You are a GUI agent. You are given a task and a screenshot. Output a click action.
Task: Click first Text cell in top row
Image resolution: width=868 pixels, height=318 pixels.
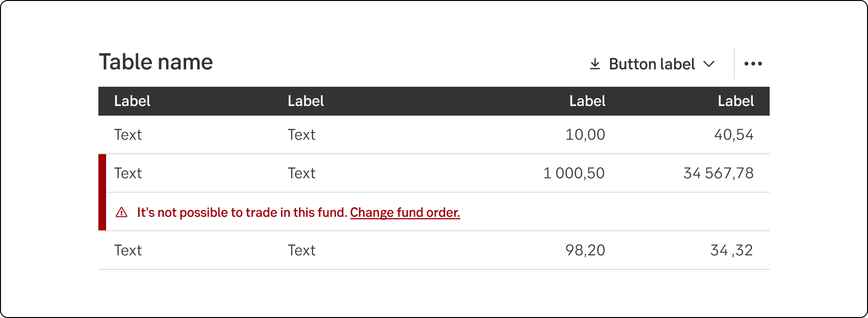coord(128,135)
